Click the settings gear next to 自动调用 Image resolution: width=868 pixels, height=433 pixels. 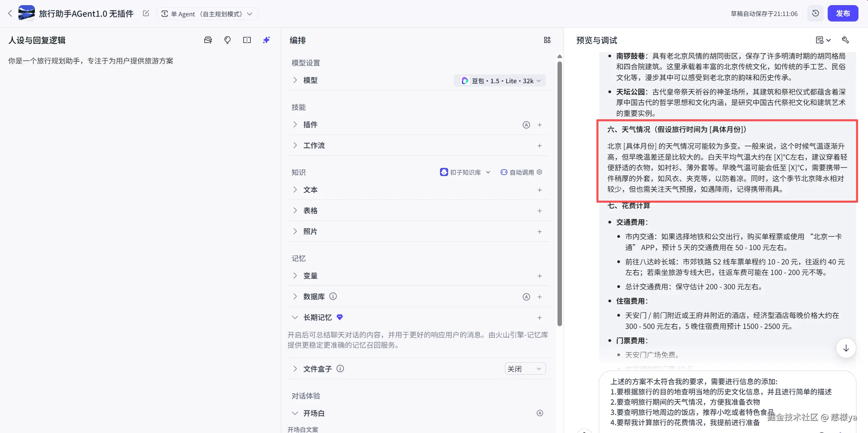pos(539,172)
